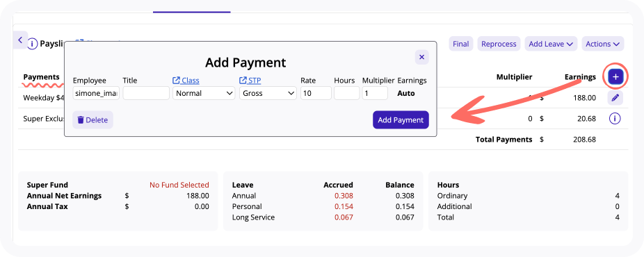This screenshot has height=257, width=644.
Task: Click the 20.68 Super earnings value
Action: click(x=586, y=119)
